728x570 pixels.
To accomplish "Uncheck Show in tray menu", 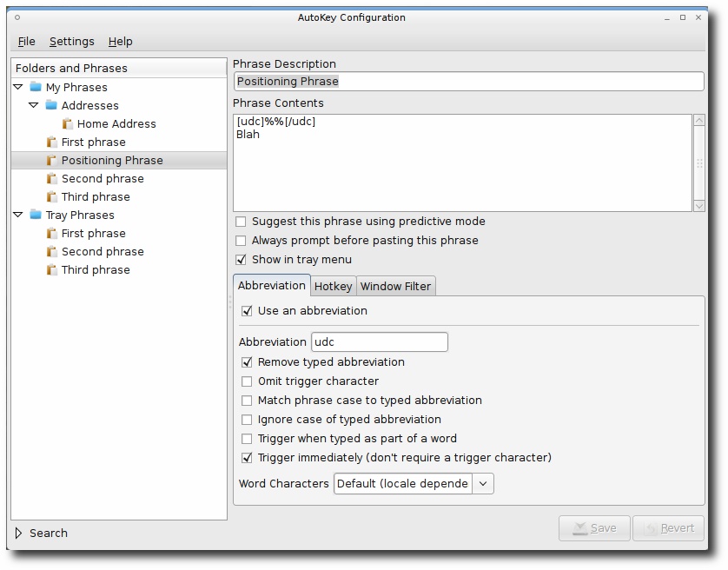I will click(x=241, y=260).
